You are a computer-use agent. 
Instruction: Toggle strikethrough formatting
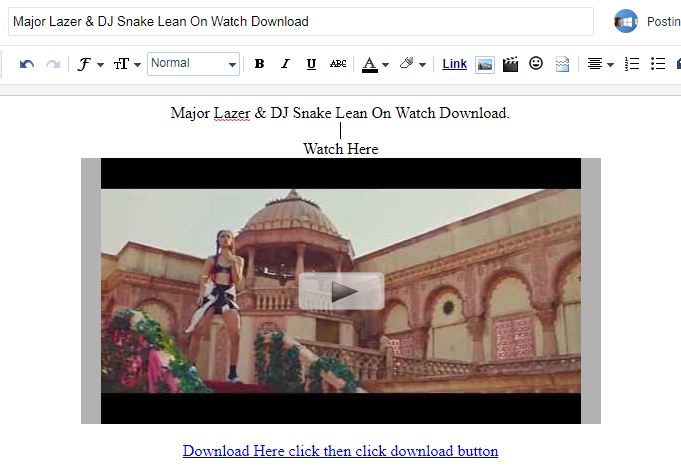338,64
